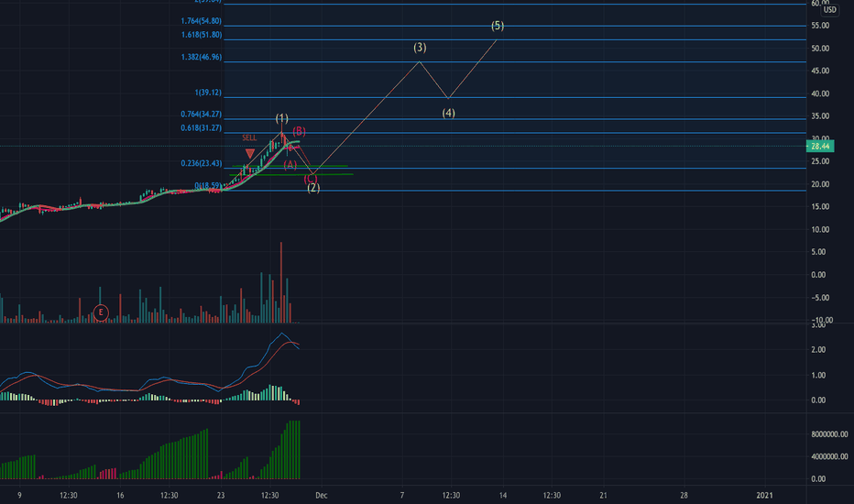Click the 0.618(31.27) Fibonacci level label

tap(202, 128)
